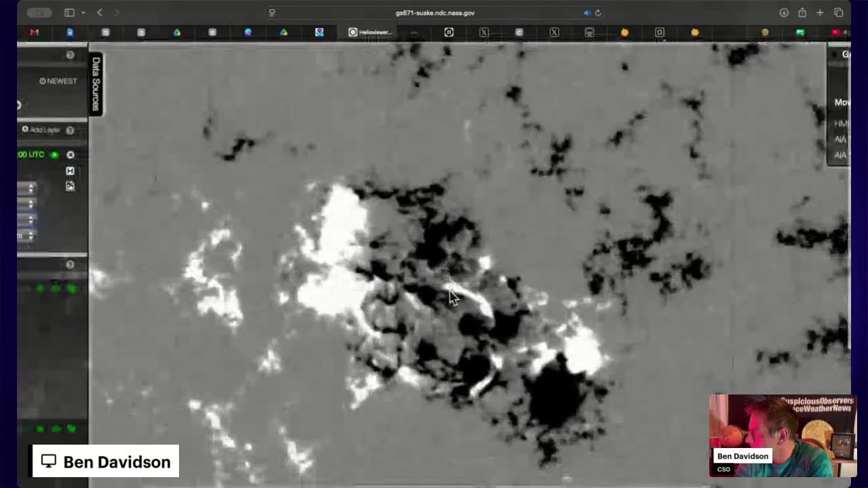Jump to NEWEST observation time

click(x=58, y=81)
